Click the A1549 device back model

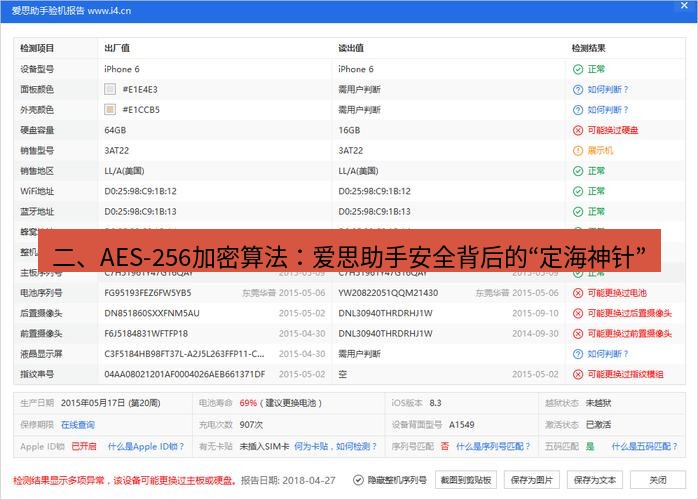point(462,425)
